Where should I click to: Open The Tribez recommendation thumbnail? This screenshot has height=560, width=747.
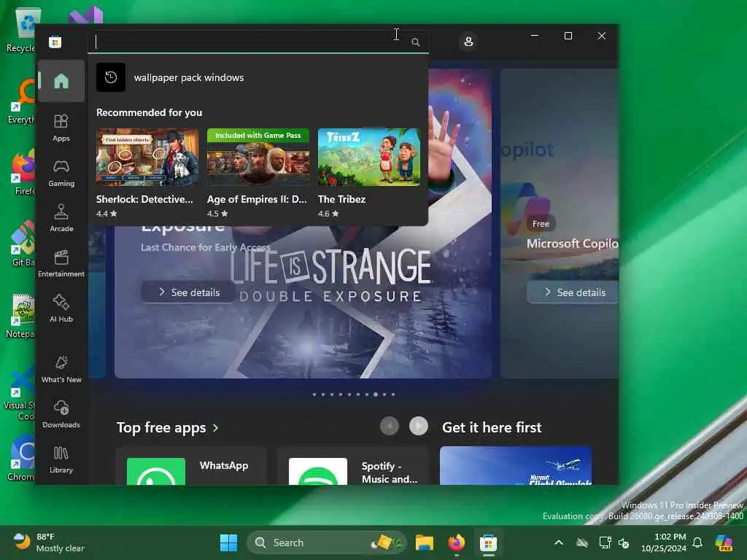369,157
